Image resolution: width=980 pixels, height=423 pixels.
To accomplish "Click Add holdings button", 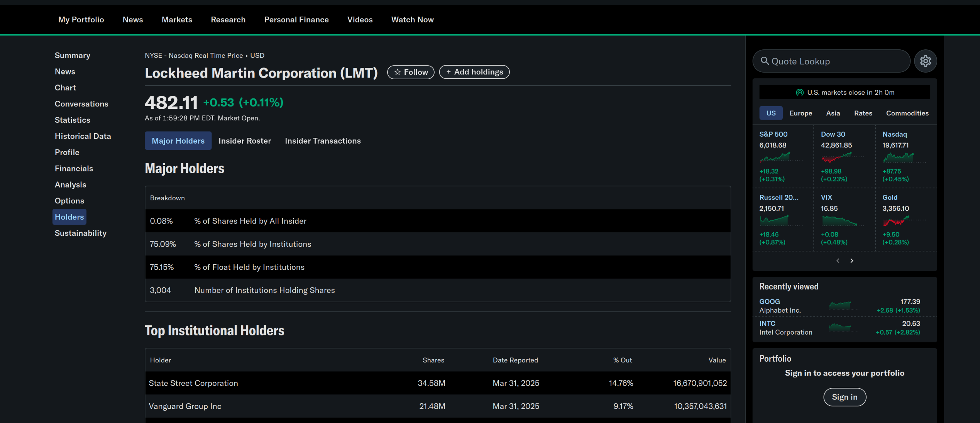I will [474, 72].
